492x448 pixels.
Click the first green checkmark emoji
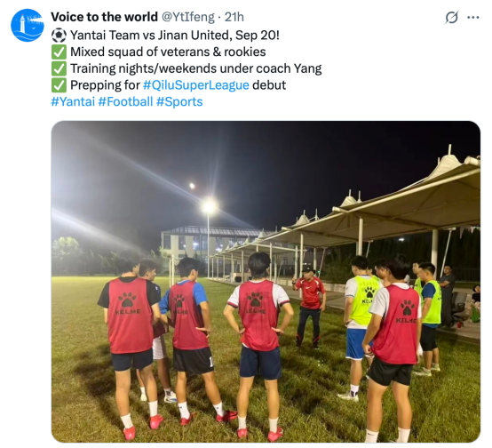[59, 52]
